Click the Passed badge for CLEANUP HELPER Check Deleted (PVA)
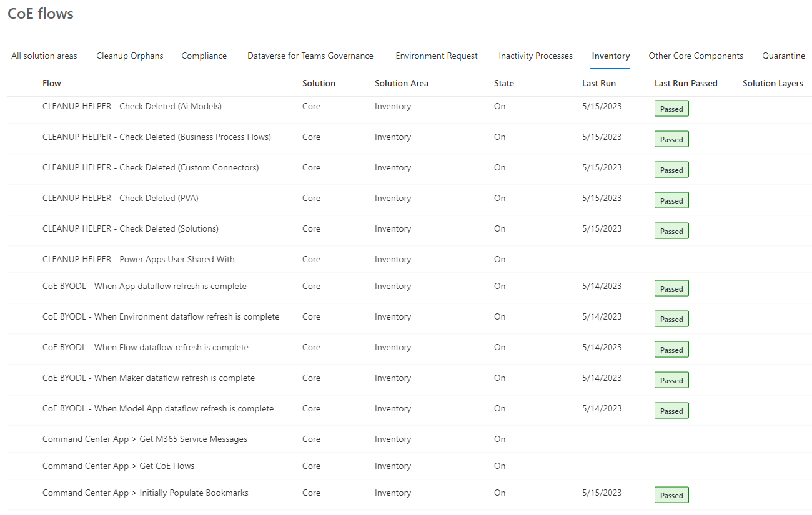The image size is (812, 515). point(671,200)
